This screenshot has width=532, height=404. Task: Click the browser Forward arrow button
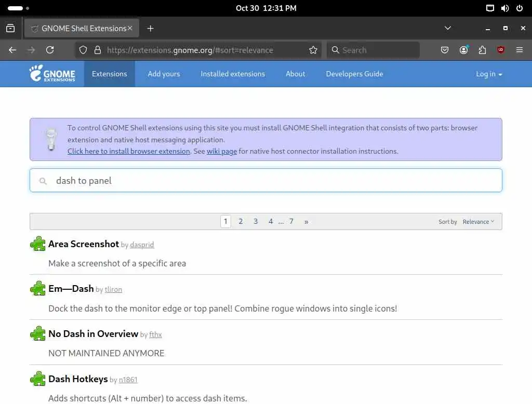point(31,50)
